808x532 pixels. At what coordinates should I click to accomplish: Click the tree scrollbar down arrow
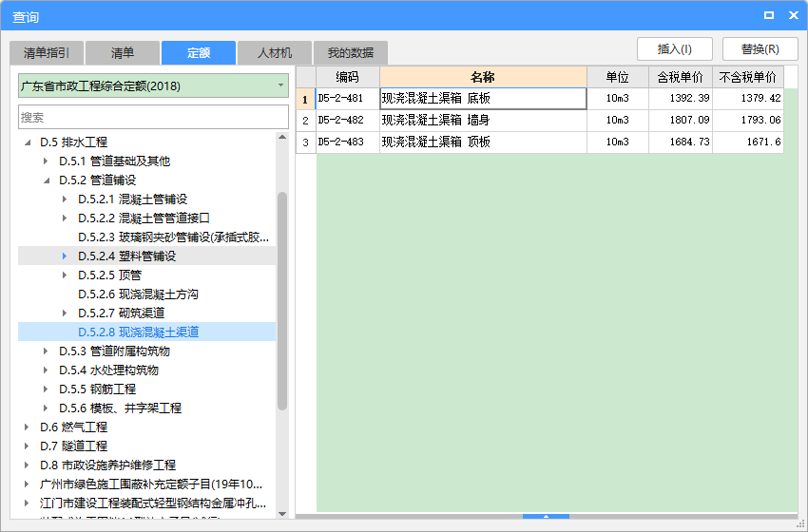pyautogui.click(x=282, y=513)
